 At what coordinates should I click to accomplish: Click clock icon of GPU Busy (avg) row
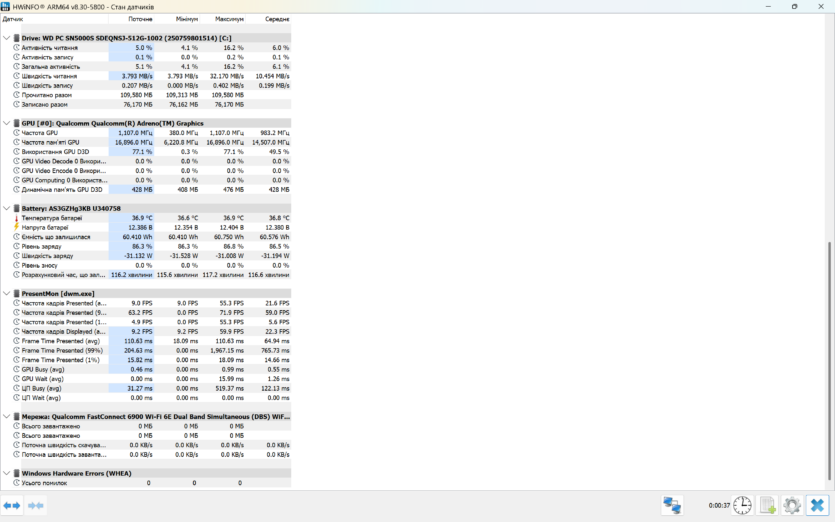click(x=17, y=369)
